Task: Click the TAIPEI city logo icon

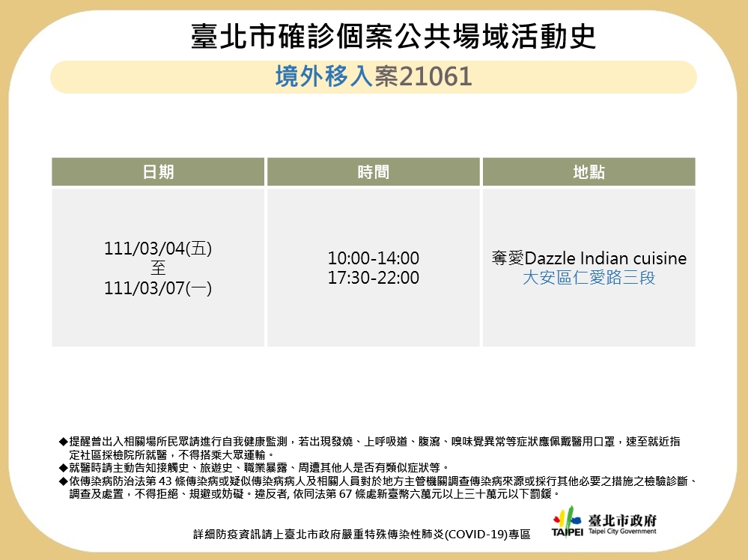Action: click(x=568, y=521)
